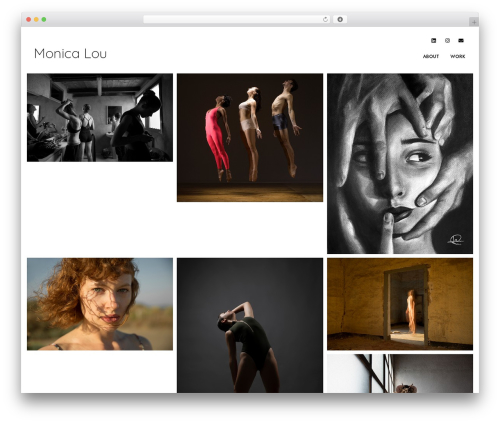
Task: Add new browser tab with plus button
Action: click(474, 22)
